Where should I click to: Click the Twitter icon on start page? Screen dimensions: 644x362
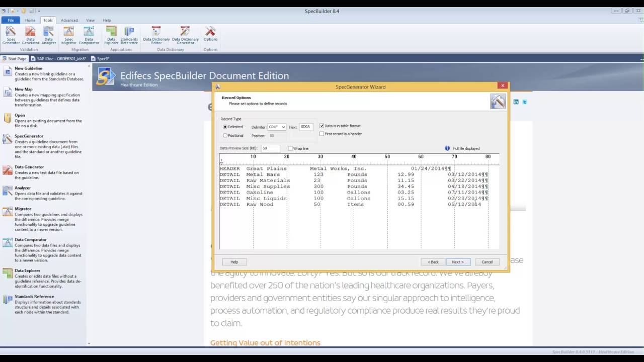click(x=524, y=102)
